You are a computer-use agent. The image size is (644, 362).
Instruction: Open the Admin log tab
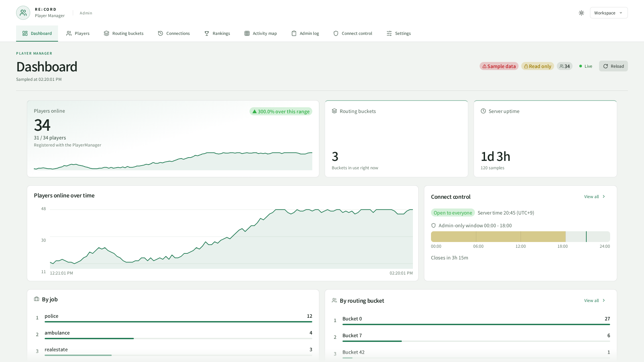tap(305, 33)
